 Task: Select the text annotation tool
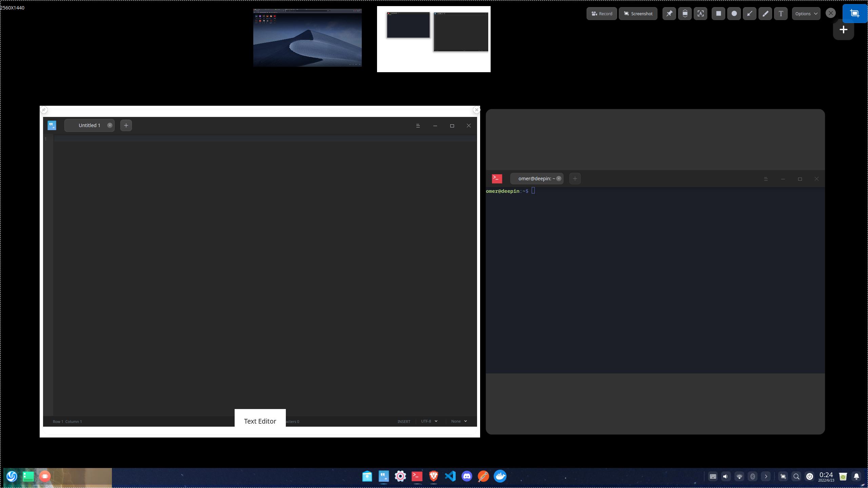coord(781,14)
